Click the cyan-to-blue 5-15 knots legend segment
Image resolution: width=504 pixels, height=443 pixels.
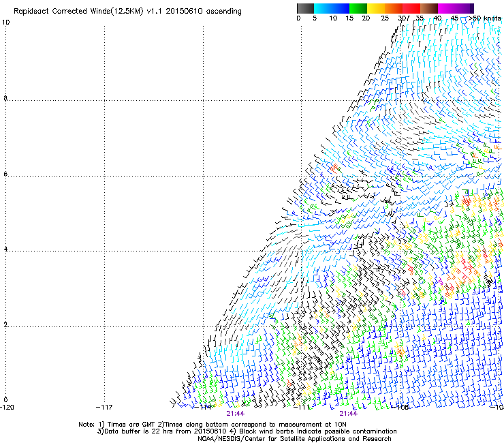coord(332,8)
